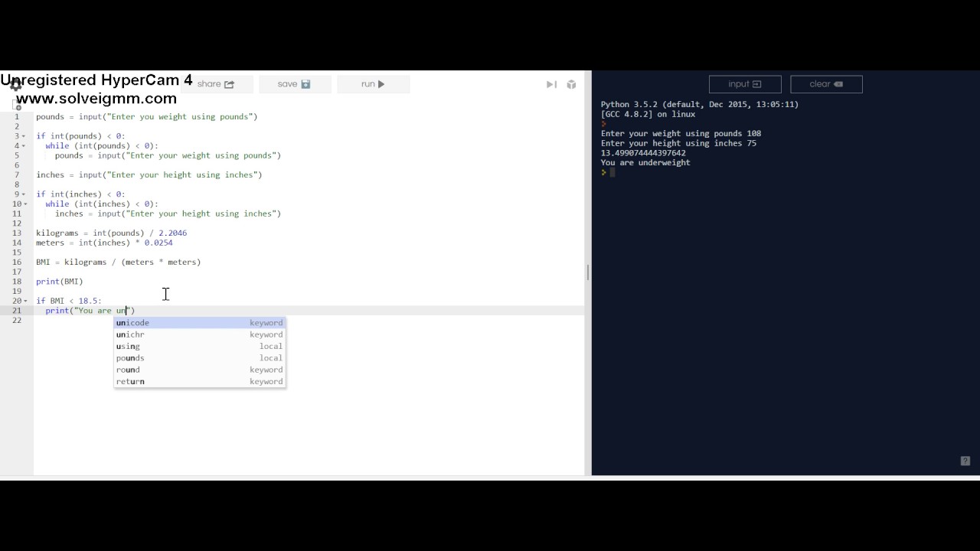
Task: Clear the console output
Action: point(826,84)
